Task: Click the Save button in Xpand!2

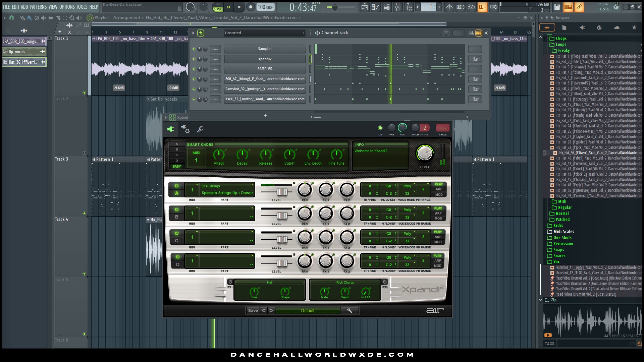Action: pos(253,311)
